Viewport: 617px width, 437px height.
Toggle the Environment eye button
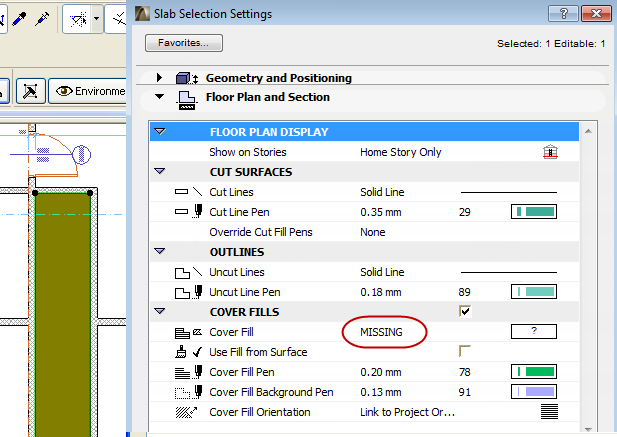tap(88, 92)
